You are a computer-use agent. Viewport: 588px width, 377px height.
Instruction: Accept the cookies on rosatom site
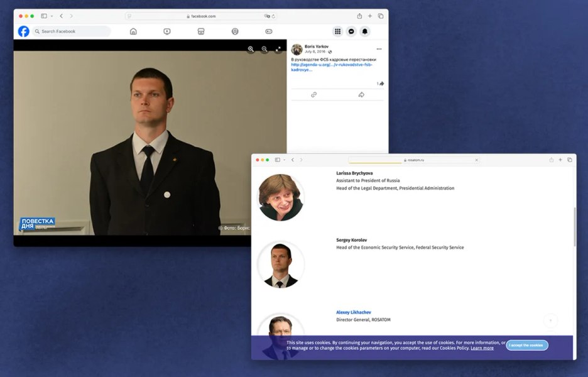527,345
